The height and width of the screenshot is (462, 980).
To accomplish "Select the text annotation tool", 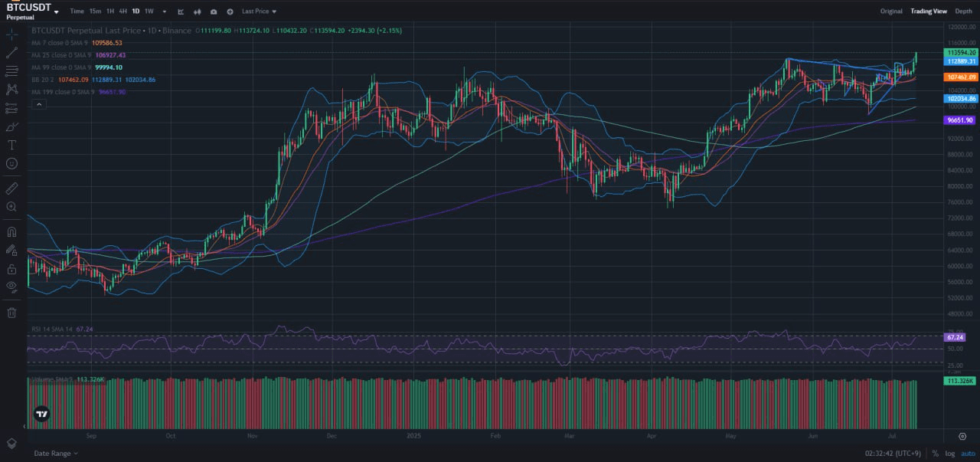I will [x=11, y=145].
